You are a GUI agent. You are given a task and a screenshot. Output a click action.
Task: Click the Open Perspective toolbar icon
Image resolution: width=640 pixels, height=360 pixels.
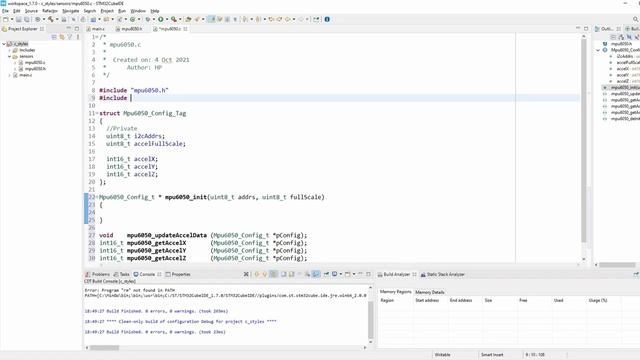click(x=316, y=19)
